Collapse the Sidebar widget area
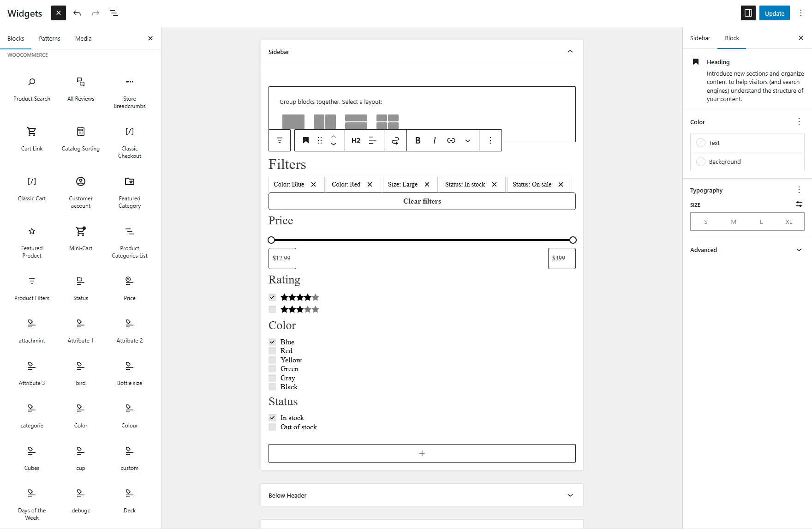This screenshot has height=529, width=812. click(x=570, y=52)
